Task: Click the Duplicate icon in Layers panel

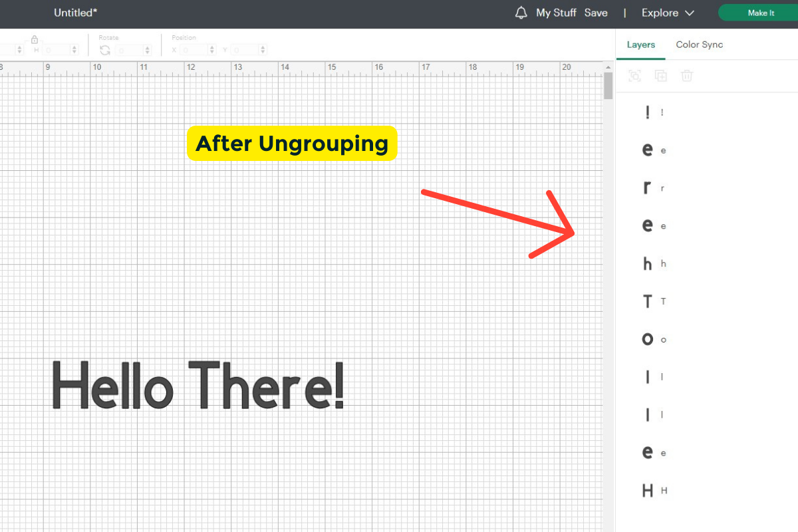Action: coord(660,76)
